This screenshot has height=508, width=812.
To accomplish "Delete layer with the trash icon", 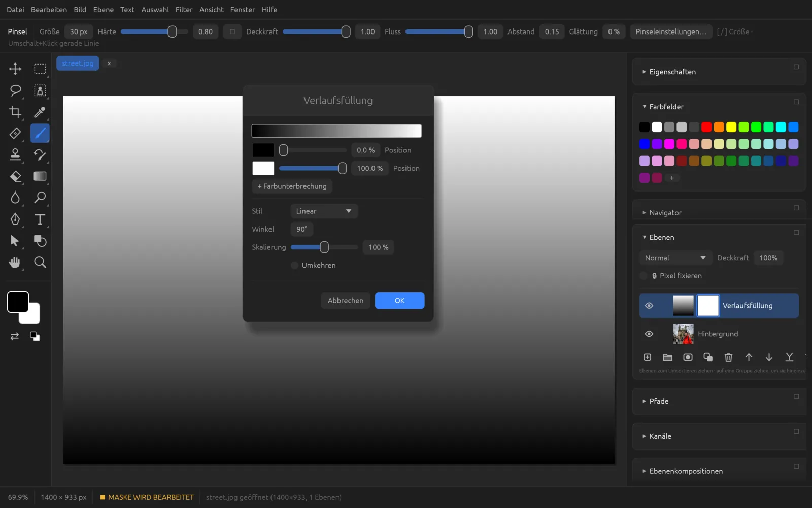I will tap(728, 357).
